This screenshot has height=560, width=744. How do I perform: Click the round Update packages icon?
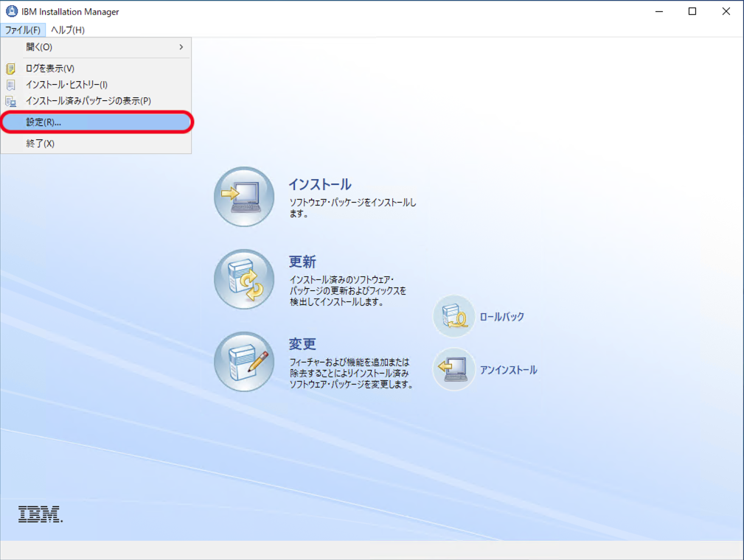tap(244, 279)
